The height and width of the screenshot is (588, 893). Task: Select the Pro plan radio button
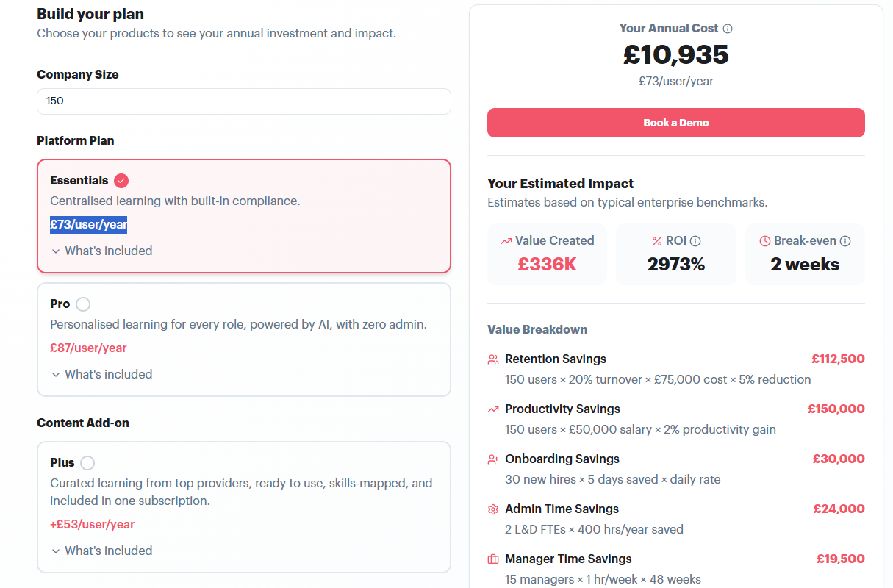[x=83, y=304]
